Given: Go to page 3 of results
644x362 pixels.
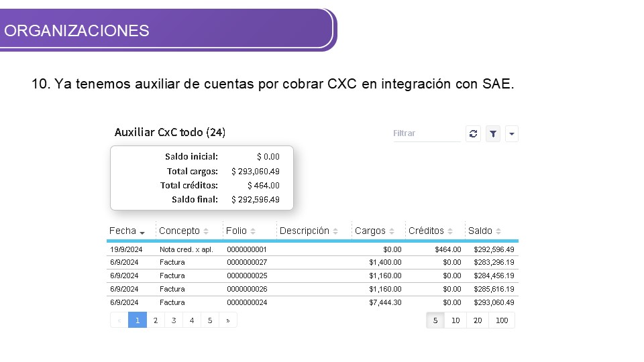Looking at the screenshot, I should [x=174, y=320].
